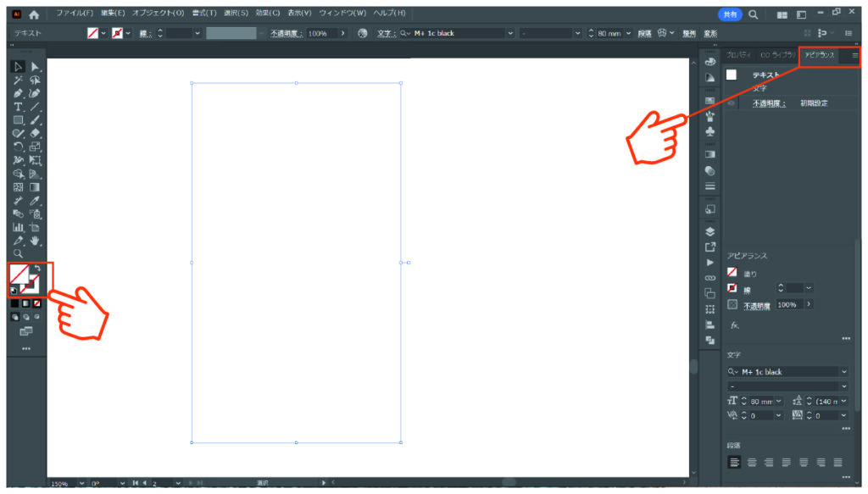This screenshot has height=494, width=868.
Task: Select the Direct Selection tool
Action: point(35,67)
